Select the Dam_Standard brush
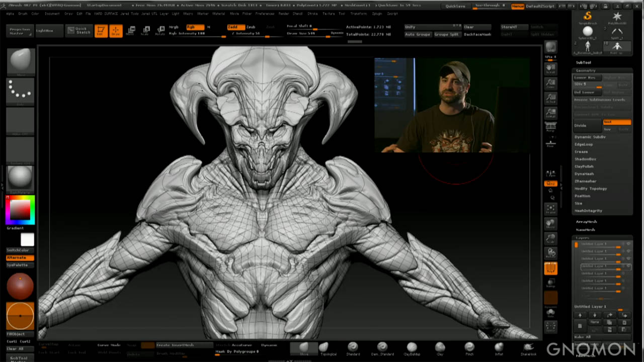644x362 pixels. point(382,348)
